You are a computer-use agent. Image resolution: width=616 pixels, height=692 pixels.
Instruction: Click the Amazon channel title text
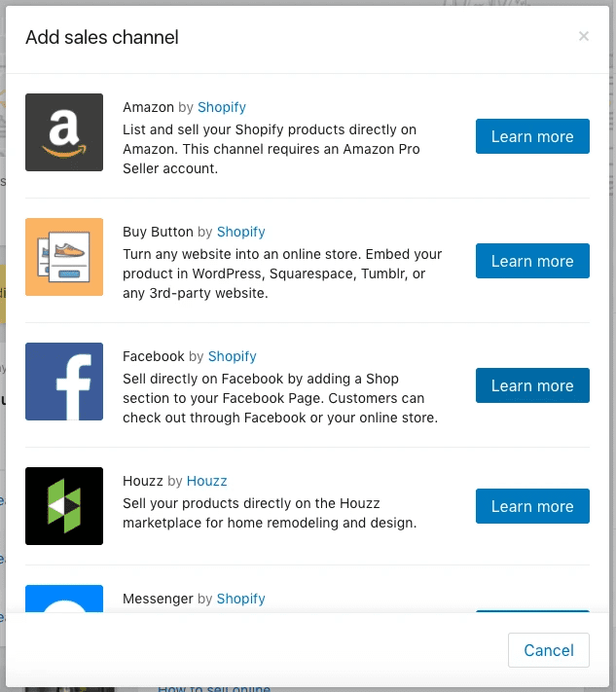(x=148, y=107)
